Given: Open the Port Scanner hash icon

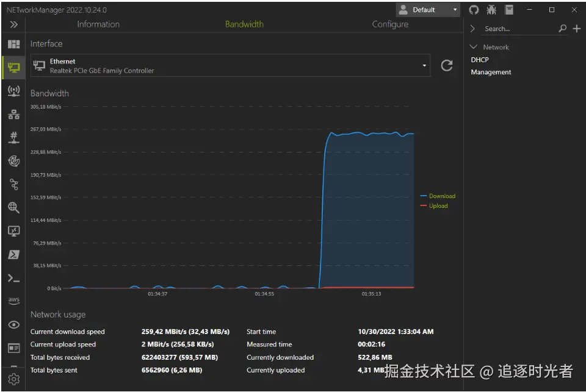Looking at the screenshot, I should pos(14,138).
